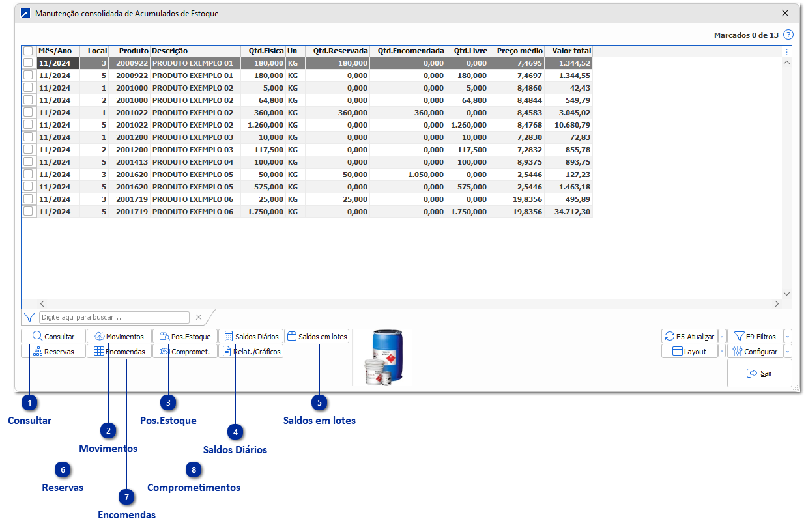Screen dimensions: 806x532
Task: Open the Compromet. commitments button
Action: click(185, 352)
